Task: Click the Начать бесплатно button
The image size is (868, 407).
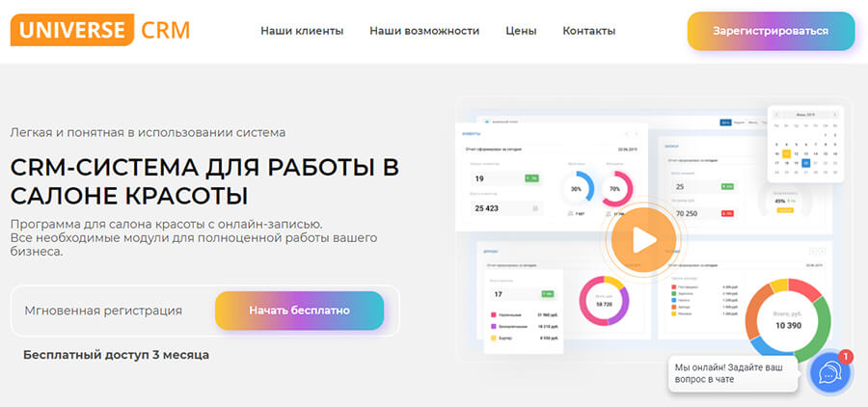Action: point(299,311)
